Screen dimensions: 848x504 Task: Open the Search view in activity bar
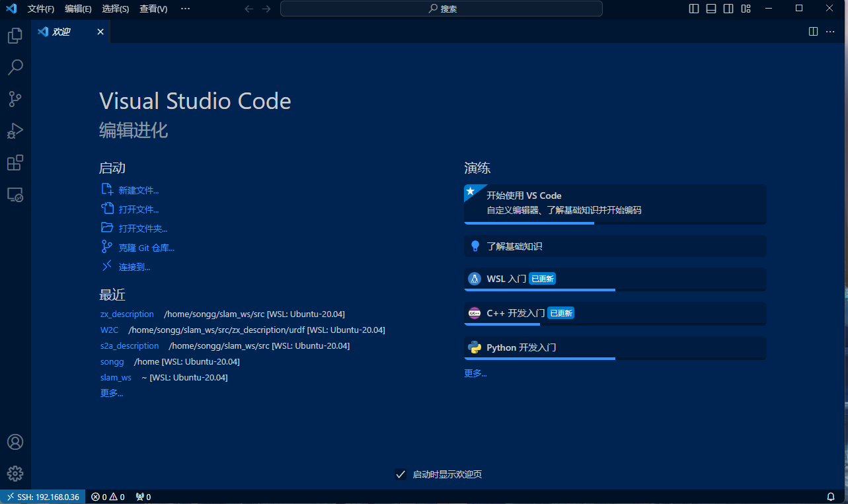(x=15, y=67)
